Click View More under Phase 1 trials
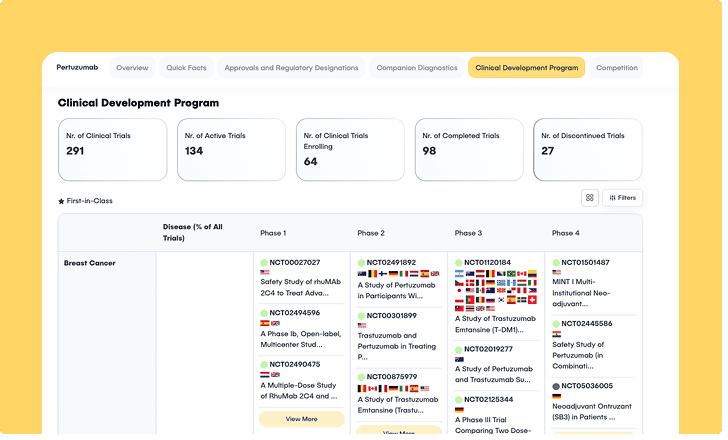 302,419
